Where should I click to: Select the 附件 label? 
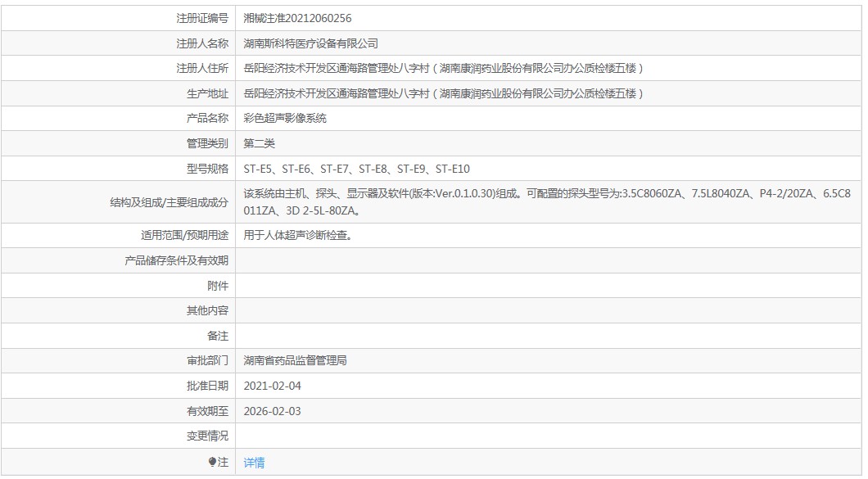pos(218,286)
